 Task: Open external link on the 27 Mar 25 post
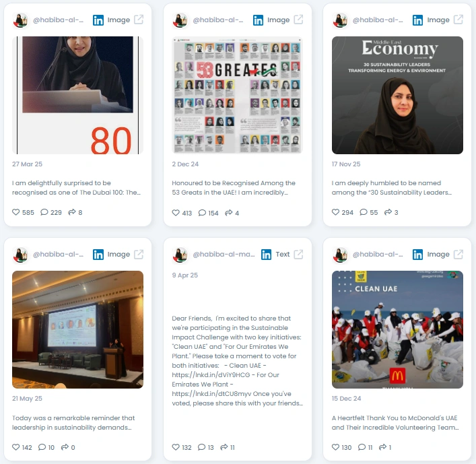coord(139,20)
